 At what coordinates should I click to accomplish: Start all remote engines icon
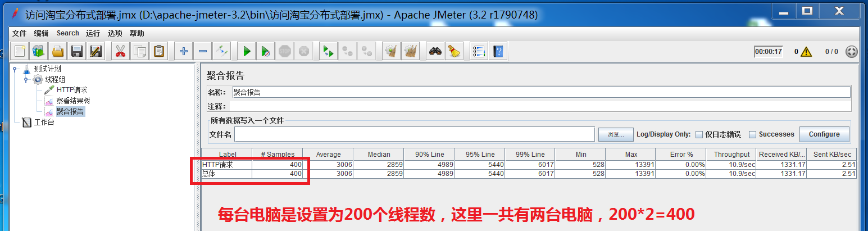pos(328,52)
